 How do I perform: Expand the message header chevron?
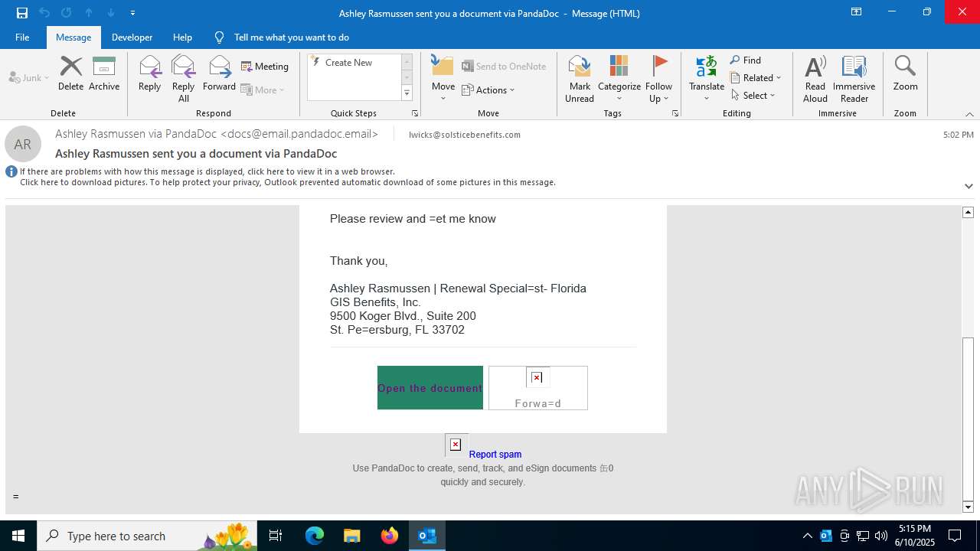[x=969, y=186]
